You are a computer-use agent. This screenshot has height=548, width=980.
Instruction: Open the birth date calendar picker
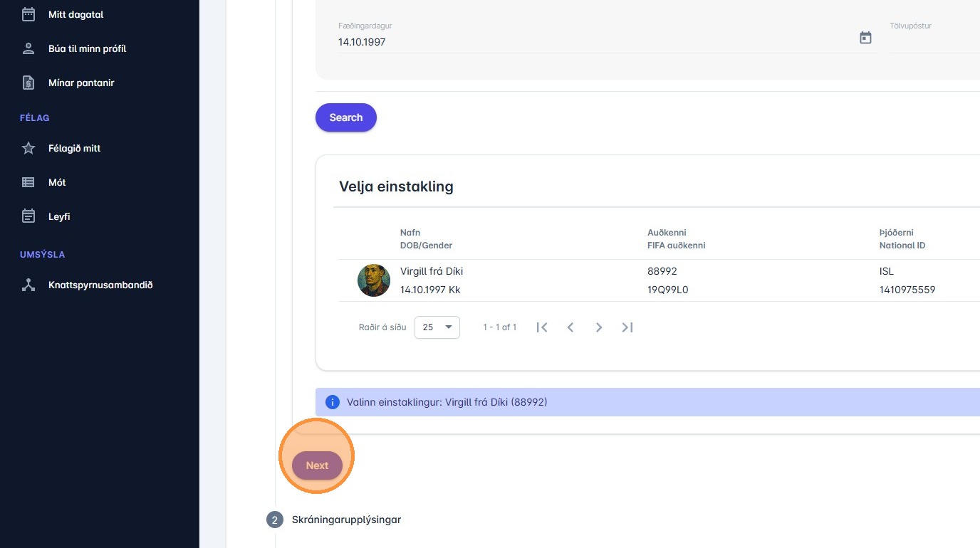click(x=865, y=38)
